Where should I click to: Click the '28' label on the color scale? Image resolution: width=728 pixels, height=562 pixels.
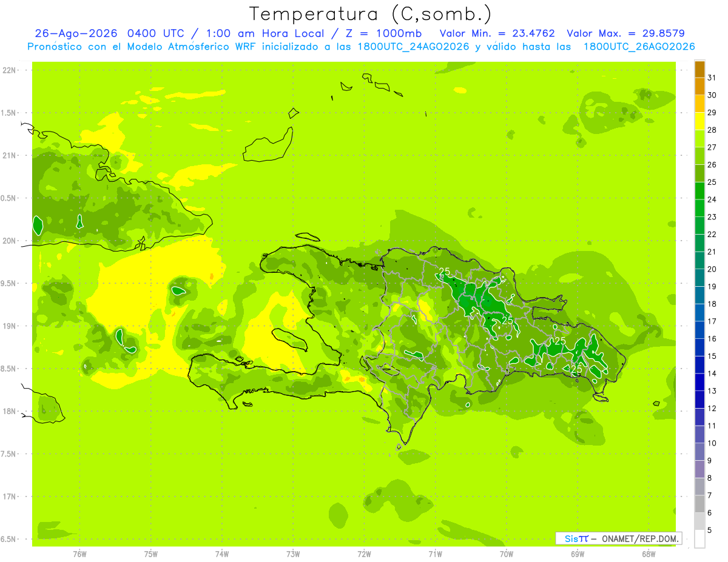point(712,130)
